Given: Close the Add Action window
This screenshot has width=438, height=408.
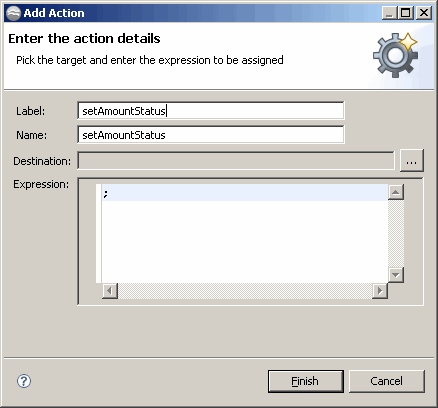Looking at the screenshot, I should (424, 13).
